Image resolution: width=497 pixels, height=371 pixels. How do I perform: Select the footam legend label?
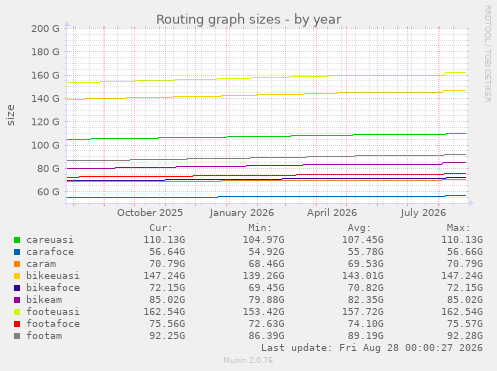[44, 336]
